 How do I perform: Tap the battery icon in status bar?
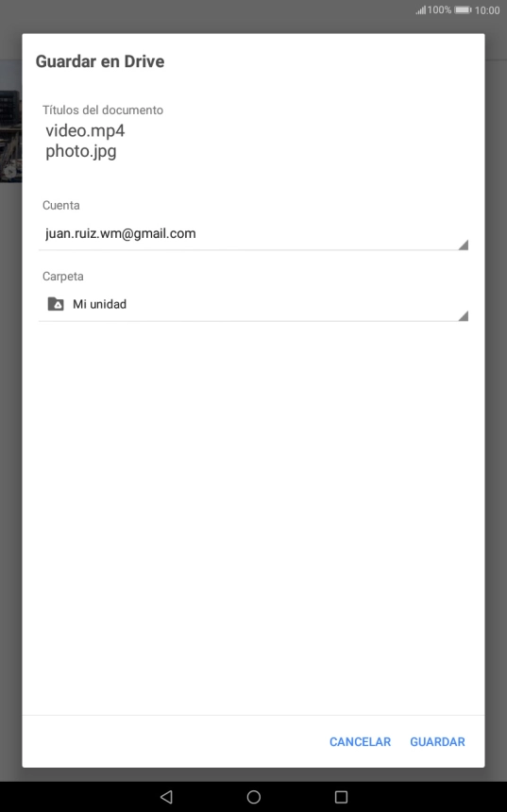[x=463, y=9]
